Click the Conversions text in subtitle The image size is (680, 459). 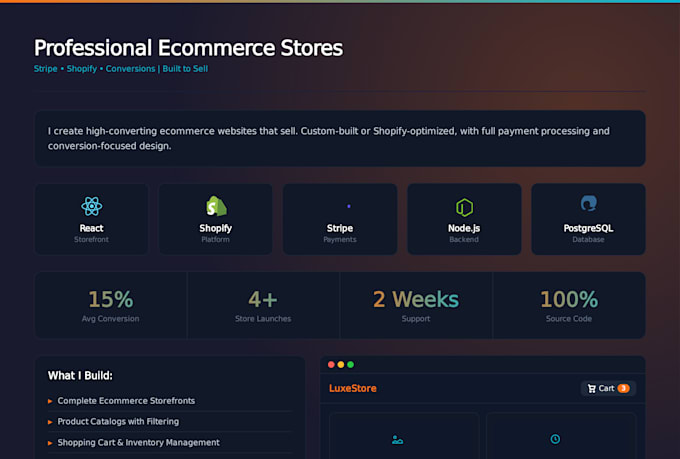130,69
